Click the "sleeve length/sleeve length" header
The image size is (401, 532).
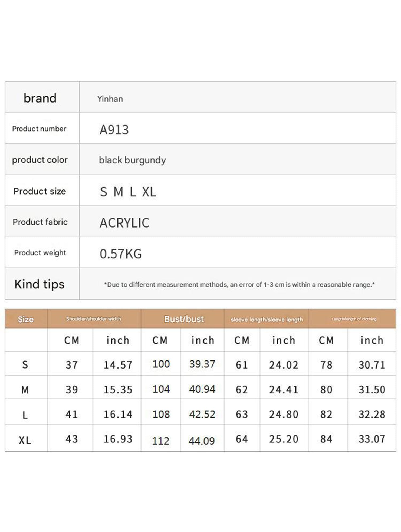tap(267, 320)
